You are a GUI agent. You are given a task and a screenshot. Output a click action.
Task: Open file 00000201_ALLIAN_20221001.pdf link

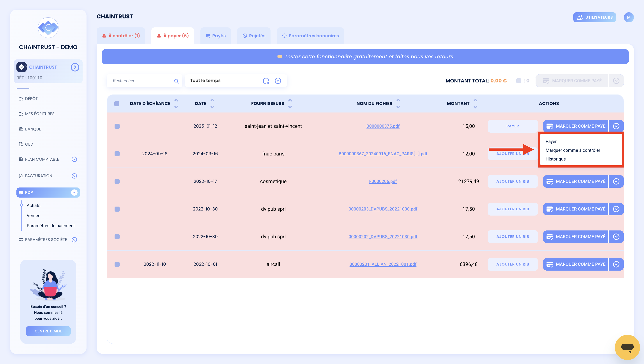(x=383, y=264)
